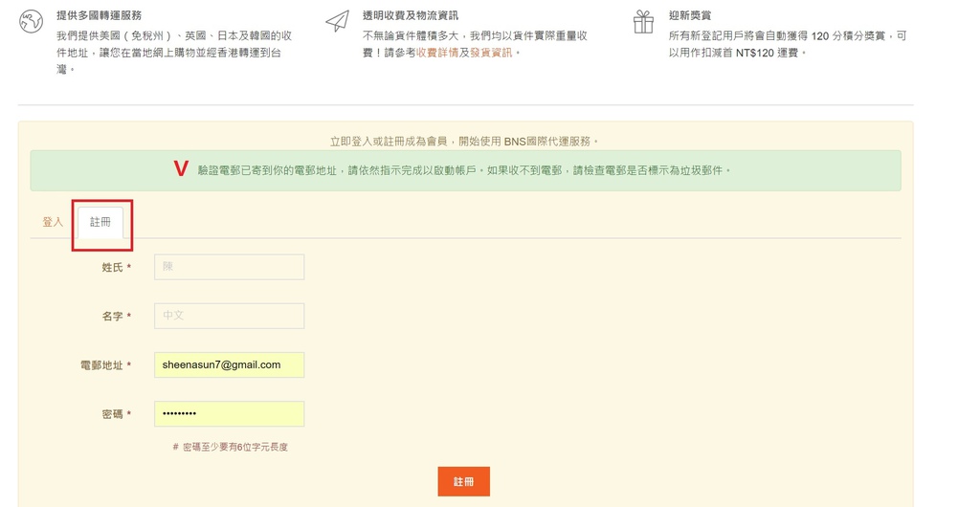This screenshot has width=980, height=507.
Task: Focus the 密碼 password field
Action: click(x=229, y=414)
